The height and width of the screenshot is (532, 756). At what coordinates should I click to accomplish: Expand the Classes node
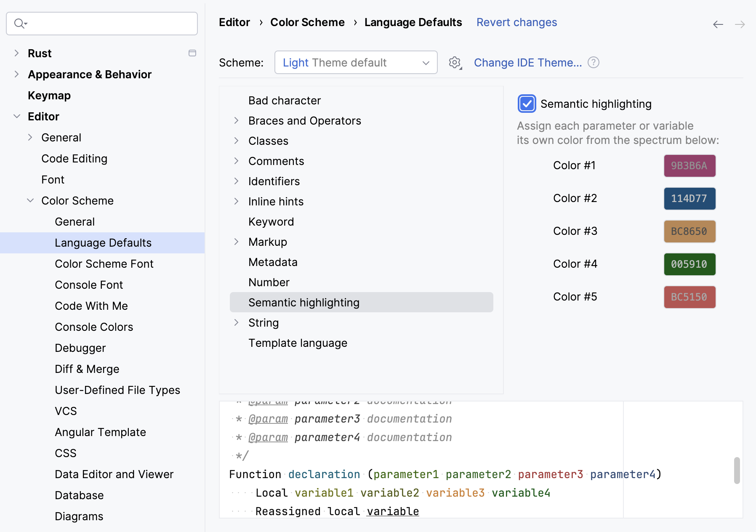tap(237, 141)
